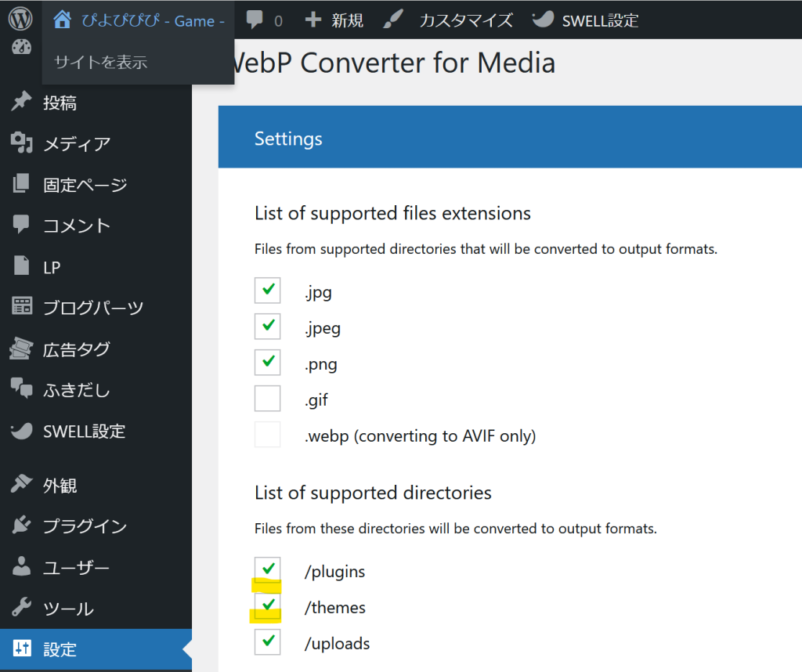Open the 新規 new content menu
This screenshot has width=802, height=672.
334,20
